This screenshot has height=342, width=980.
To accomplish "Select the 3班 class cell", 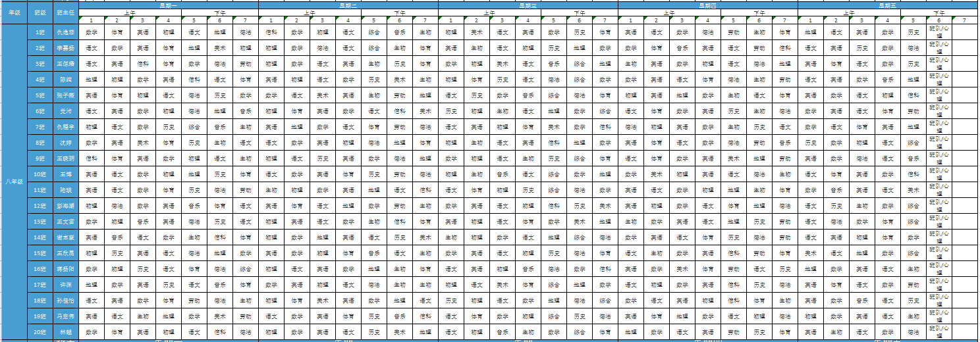I will tap(40, 63).
